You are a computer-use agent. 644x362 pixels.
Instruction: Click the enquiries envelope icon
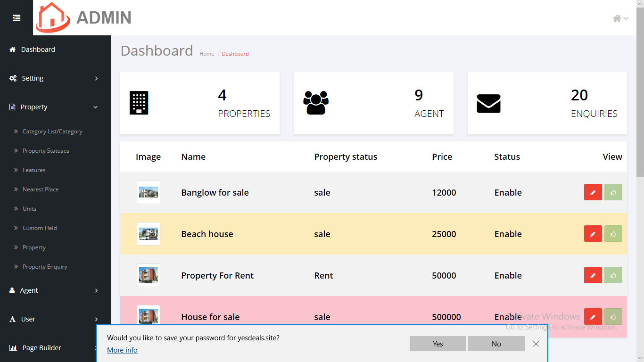(488, 103)
